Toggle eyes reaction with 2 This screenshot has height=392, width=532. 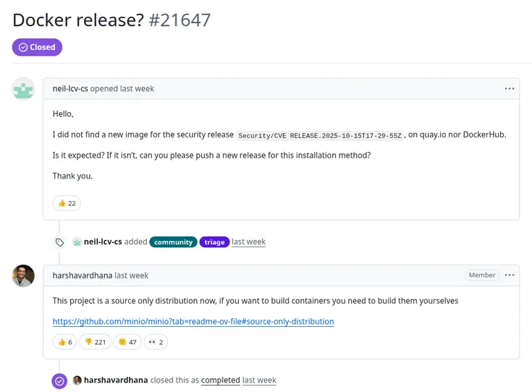[156, 341]
